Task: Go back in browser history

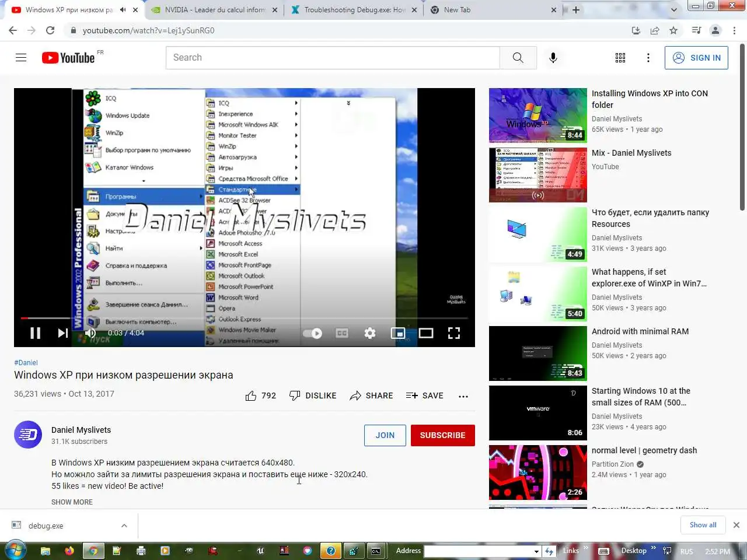Action: pos(13,30)
